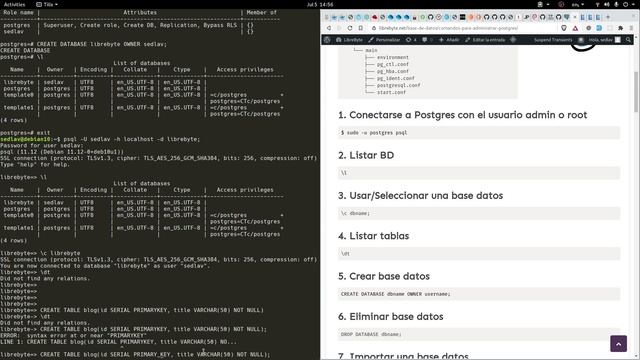
Task: Click the address bar URL field
Action: pyautogui.click(x=448, y=28)
